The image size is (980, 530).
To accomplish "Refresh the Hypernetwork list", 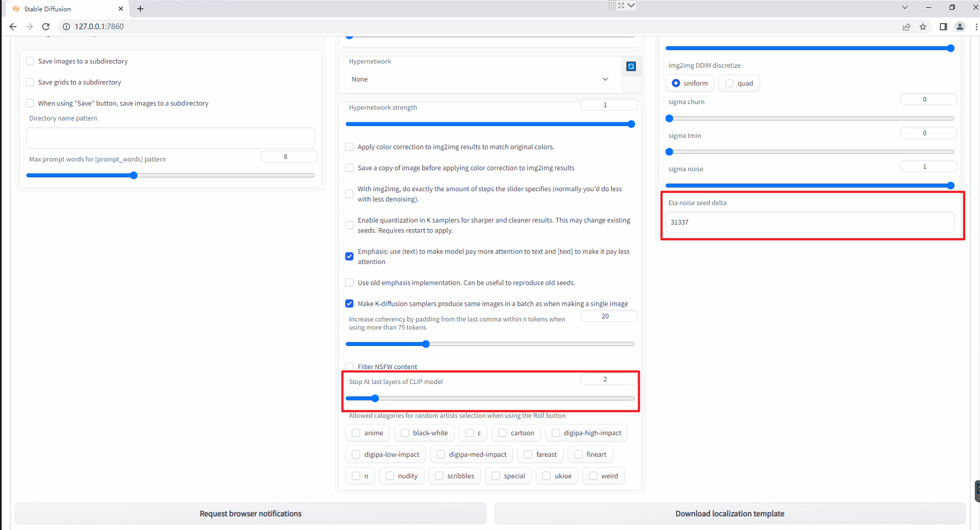I will [x=631, y=67].
